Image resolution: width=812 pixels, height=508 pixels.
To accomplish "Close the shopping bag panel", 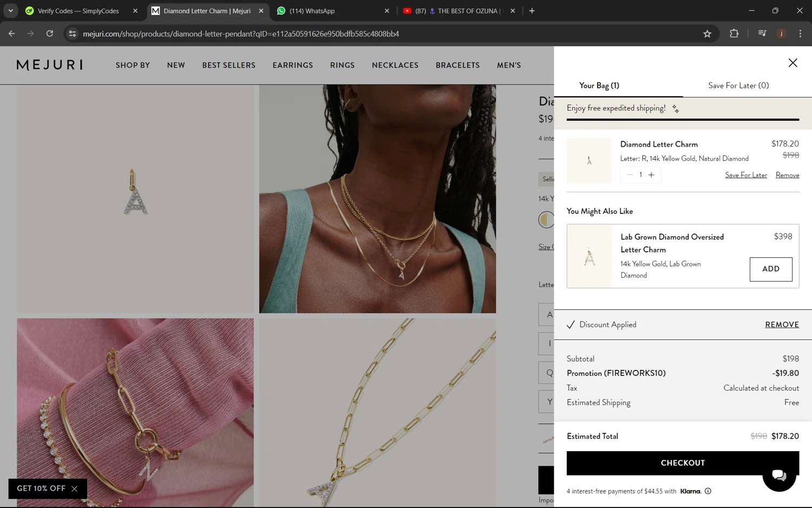I will (x=793, y=63).
